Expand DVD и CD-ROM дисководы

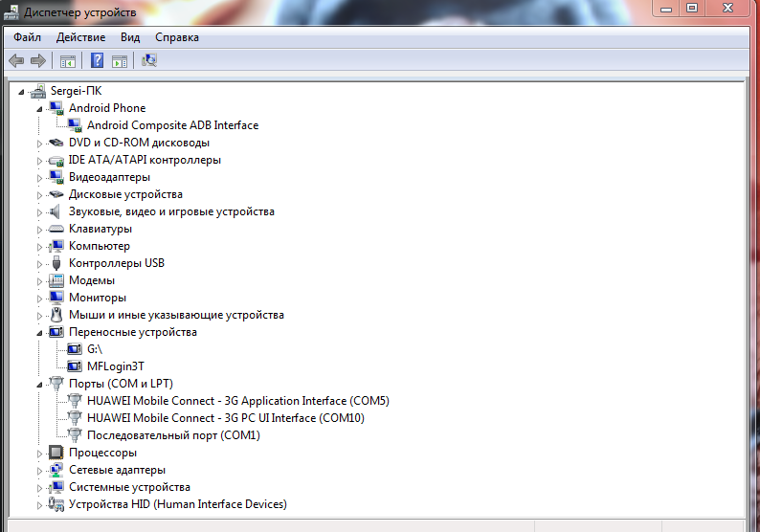coord(40,144)
